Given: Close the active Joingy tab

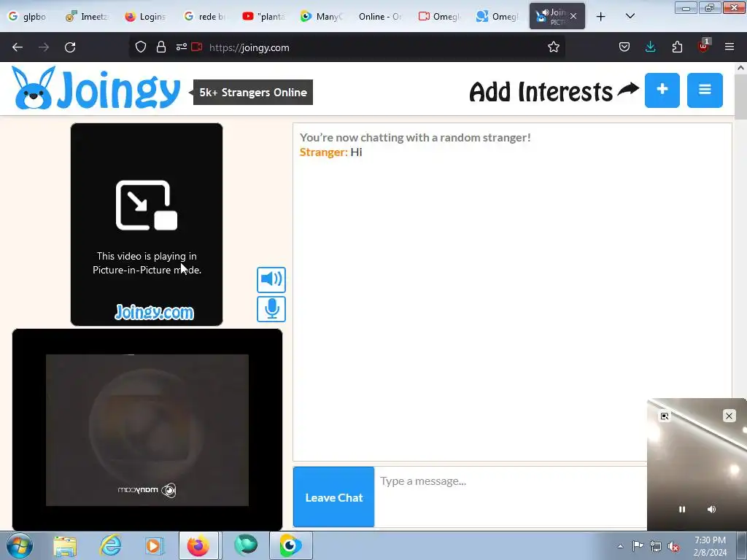Looking at the screenshot, I should (573, 17).
